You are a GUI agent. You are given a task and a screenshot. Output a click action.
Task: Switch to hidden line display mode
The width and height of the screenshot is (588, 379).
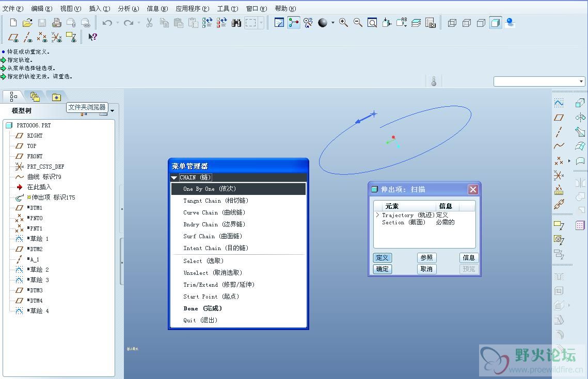(x=467, y=23)
